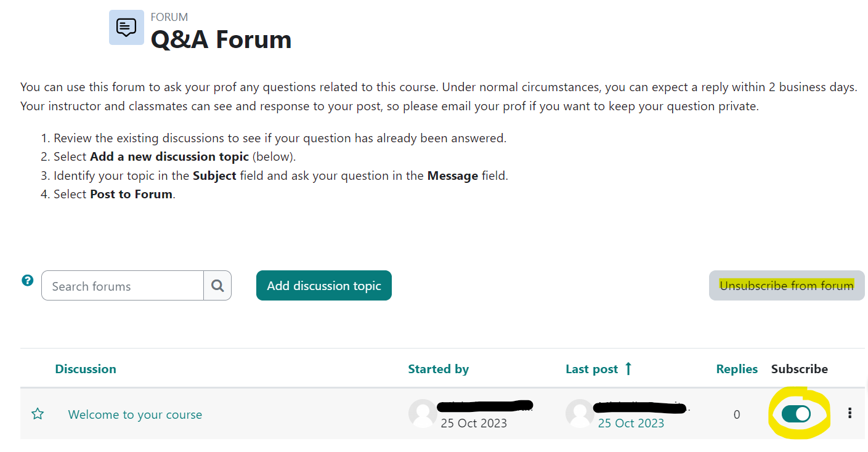This screenshot has height=452, width=868.
Task: Focus the Search forums text field
Action: 123,286
